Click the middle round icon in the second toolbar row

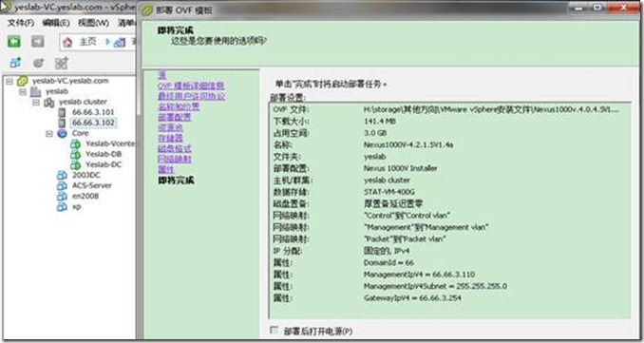tap(38, 63)
